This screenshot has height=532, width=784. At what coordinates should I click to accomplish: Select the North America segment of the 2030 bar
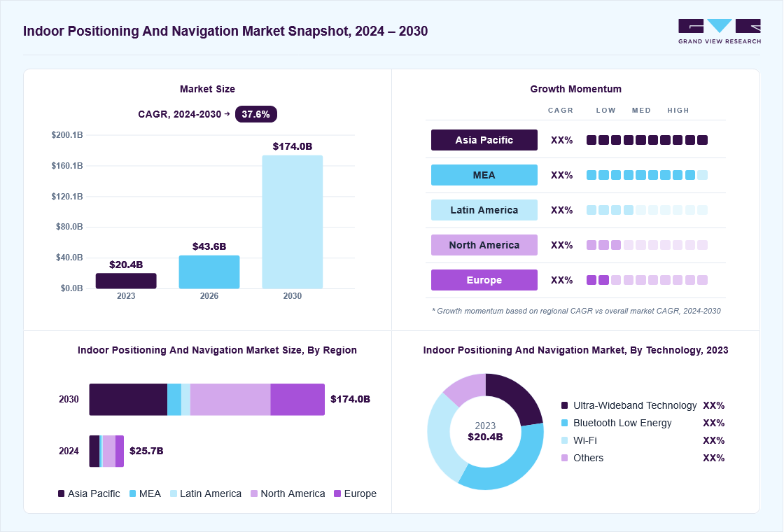230,400
